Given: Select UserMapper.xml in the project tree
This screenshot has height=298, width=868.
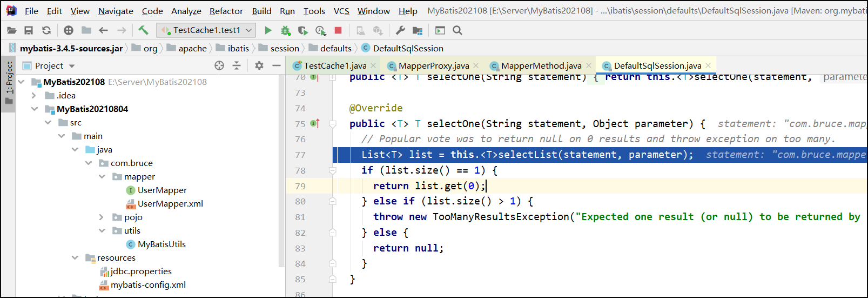Looking at the screenshot, I should 165,203.
